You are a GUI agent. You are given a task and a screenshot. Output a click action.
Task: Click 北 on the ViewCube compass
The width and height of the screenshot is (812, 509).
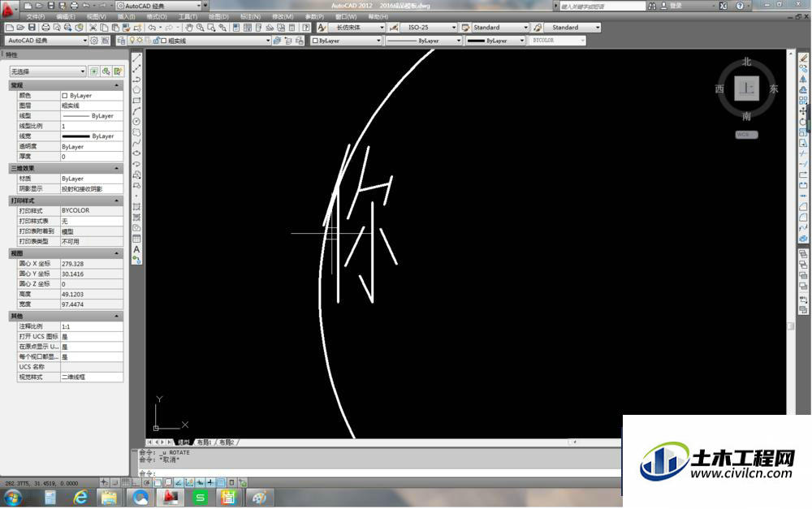point(746,63)
